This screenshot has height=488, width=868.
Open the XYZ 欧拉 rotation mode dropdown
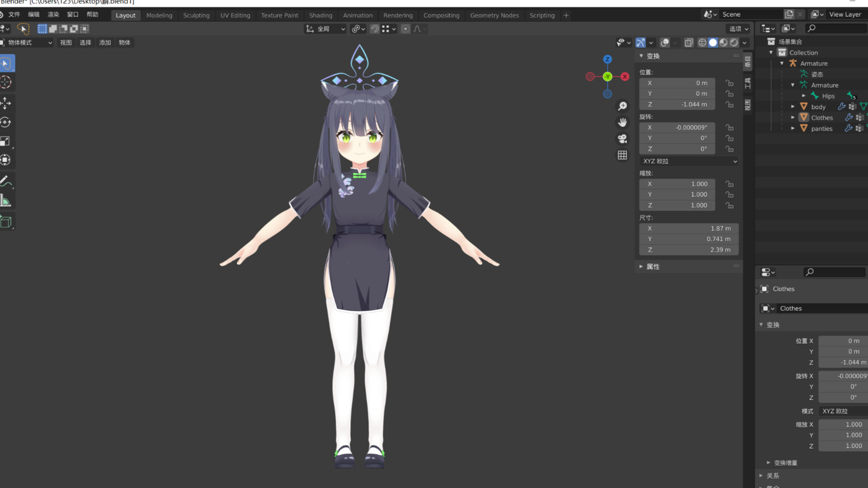tap(689, 161)
